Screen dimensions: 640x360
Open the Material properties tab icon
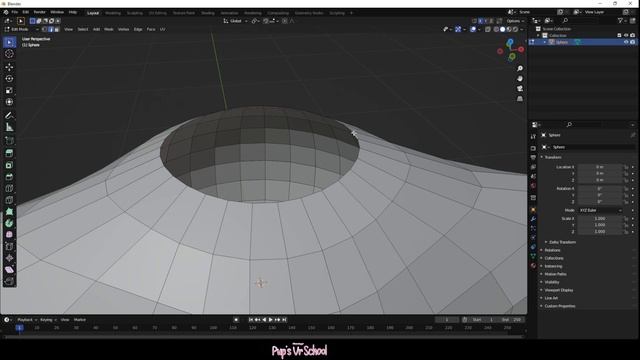click(x=533, y=266)
